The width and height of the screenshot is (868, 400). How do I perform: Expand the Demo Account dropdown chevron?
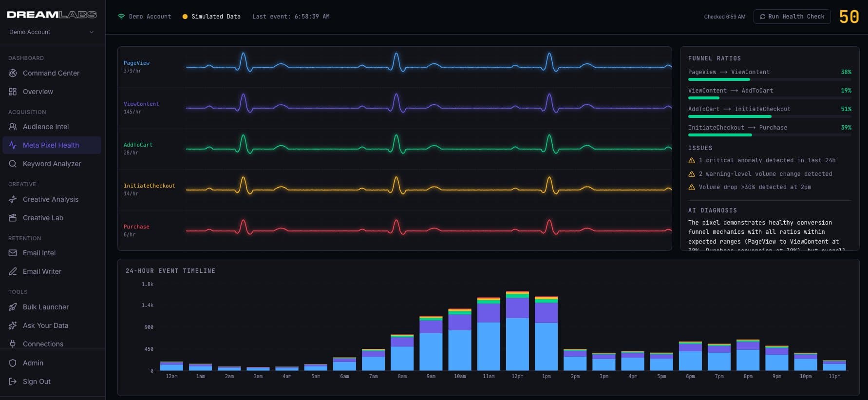(x=91, y=32)
